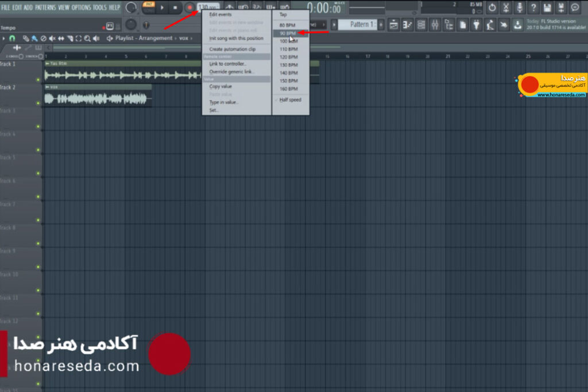Toggle Track 1 mute light
The height and width of the screenshot is (392, 588).
click(x=38, y=79)
